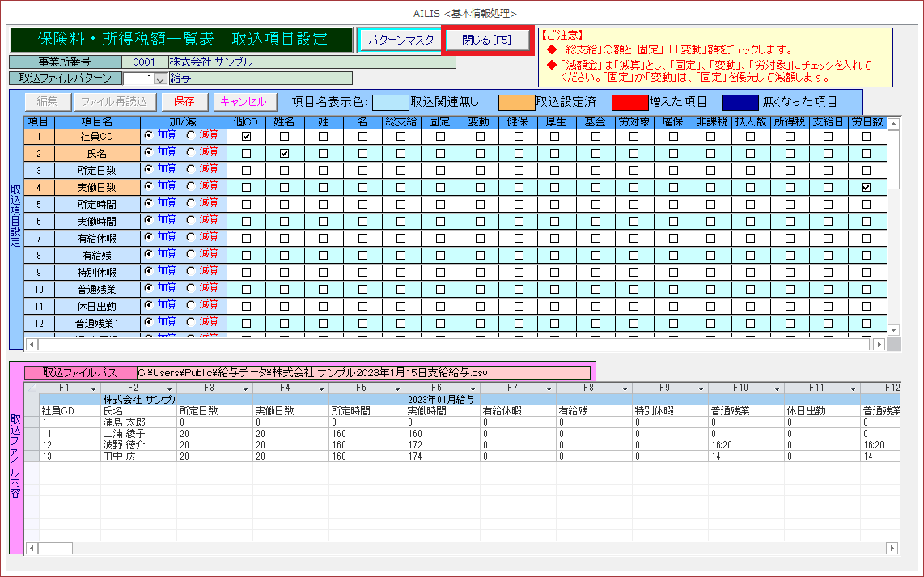The image size is (924, 577).
Task: Select 減算 radio for 所定日数 row
Action: pyautogui.click(x=191, y=169)
